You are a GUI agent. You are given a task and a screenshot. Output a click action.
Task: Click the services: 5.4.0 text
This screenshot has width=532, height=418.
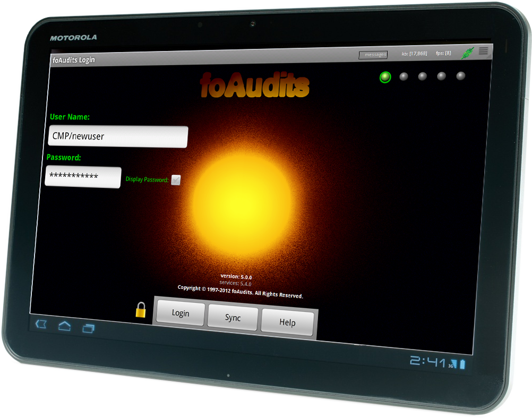[235, 283]
